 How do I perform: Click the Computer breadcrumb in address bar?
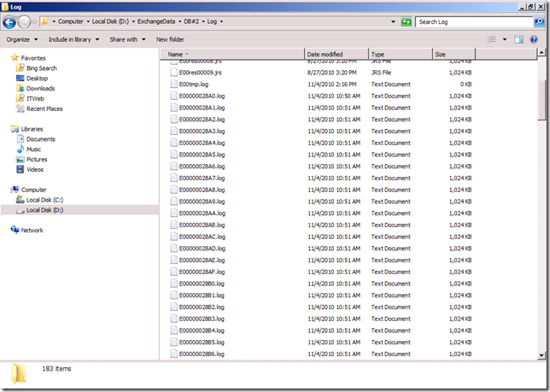coord(71,21)
